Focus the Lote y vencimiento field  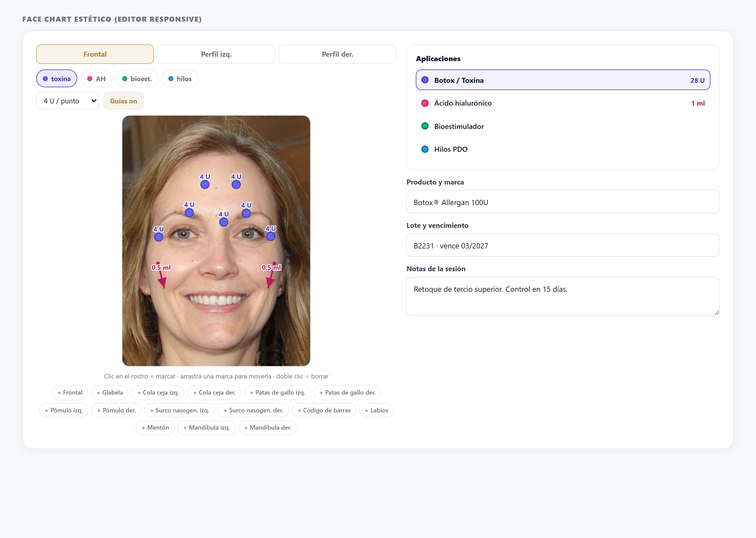click(x=563, y=245)
